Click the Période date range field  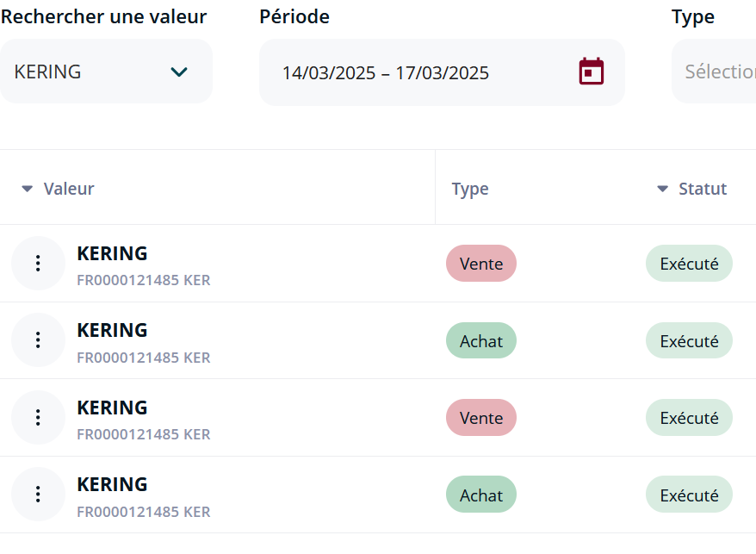point(442,72)
